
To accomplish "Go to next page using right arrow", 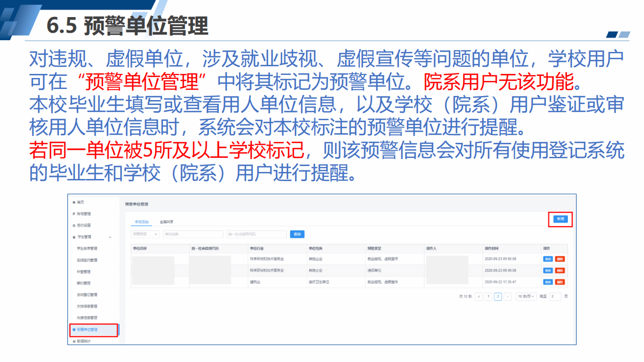I will tap(507, 297).
